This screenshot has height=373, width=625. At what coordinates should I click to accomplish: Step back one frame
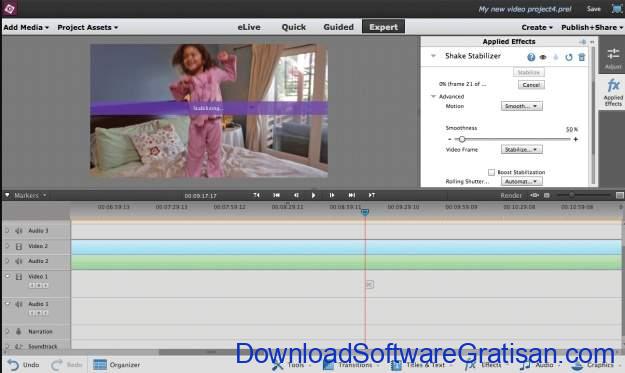click(296, 195)
